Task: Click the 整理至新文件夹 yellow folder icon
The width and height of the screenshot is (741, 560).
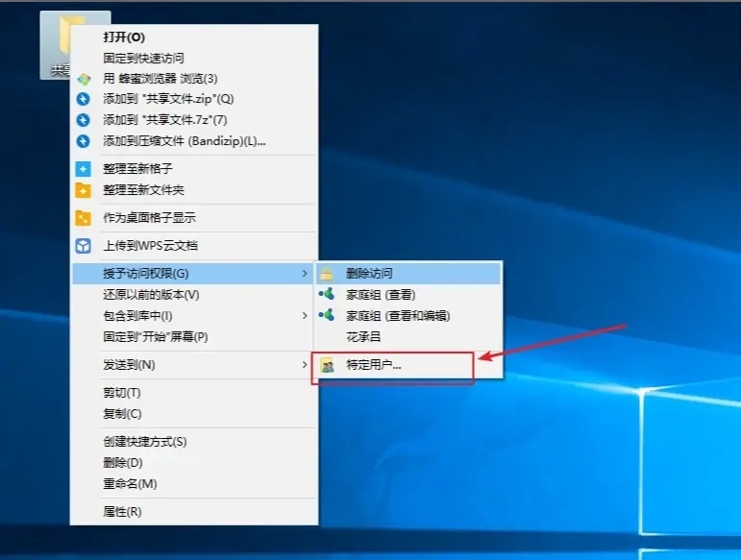Action: [84, 190]
